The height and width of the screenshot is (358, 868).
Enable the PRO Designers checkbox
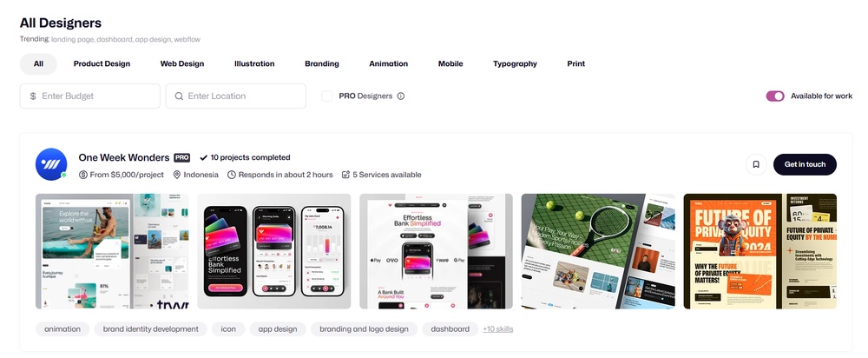[x=327, y=96]
